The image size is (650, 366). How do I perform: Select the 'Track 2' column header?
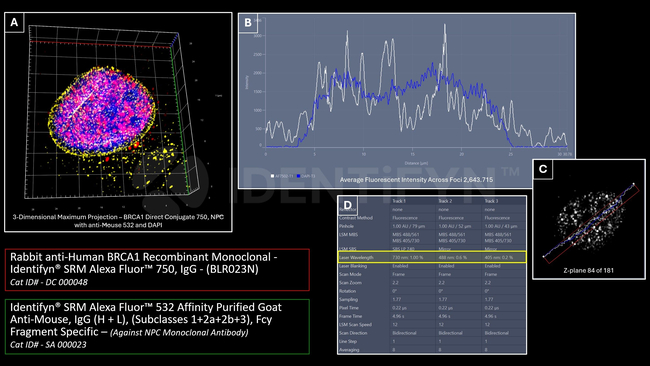445,201
